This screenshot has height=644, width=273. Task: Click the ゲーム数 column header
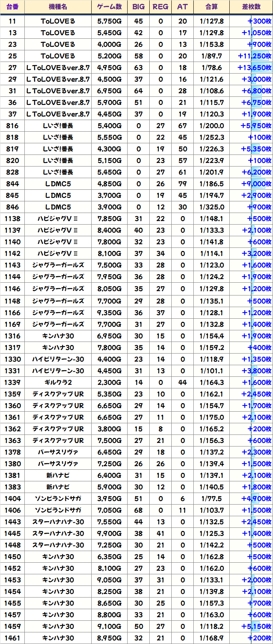[109, 7]
